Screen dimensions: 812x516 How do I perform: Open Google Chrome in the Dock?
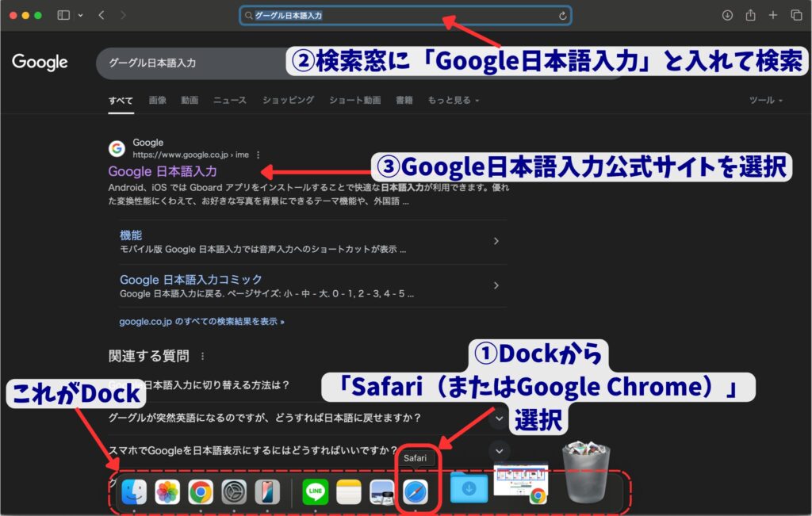[201, 491]
